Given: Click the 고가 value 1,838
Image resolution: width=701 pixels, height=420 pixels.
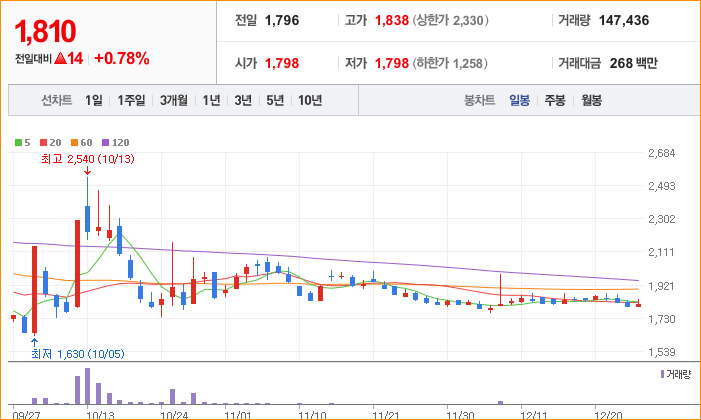Looking at the screenshot, I should click(x=392, y=20).
